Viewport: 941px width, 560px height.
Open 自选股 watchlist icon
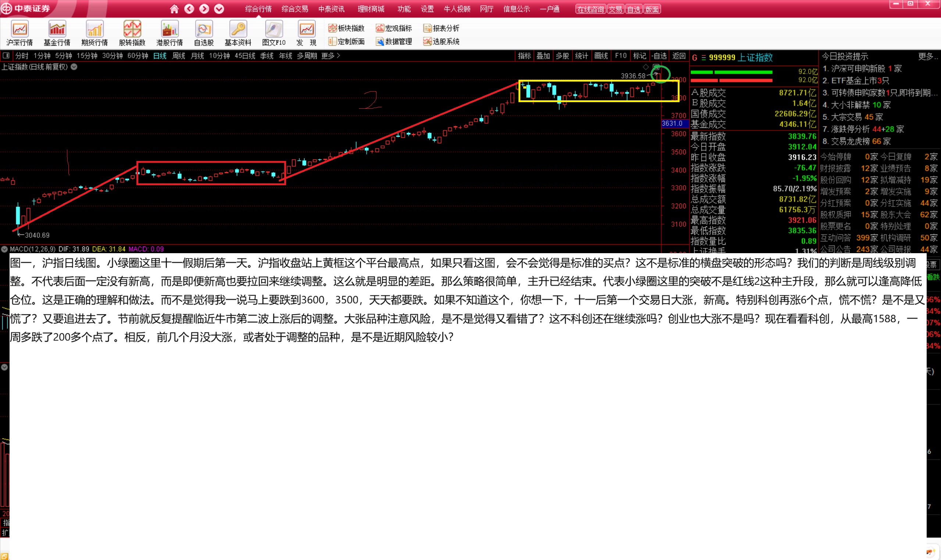tap(204, 29)
